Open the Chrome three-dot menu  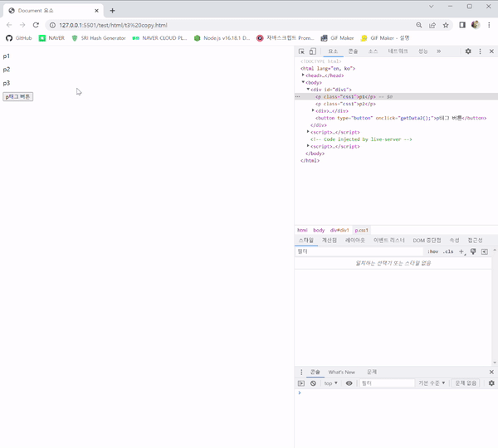(x=489, y=25)
